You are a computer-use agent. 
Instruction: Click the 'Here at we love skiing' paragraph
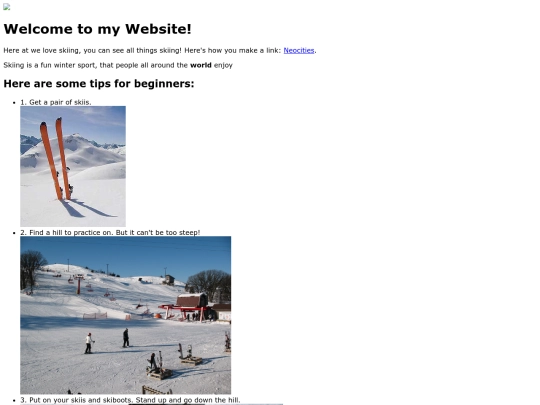160,50
